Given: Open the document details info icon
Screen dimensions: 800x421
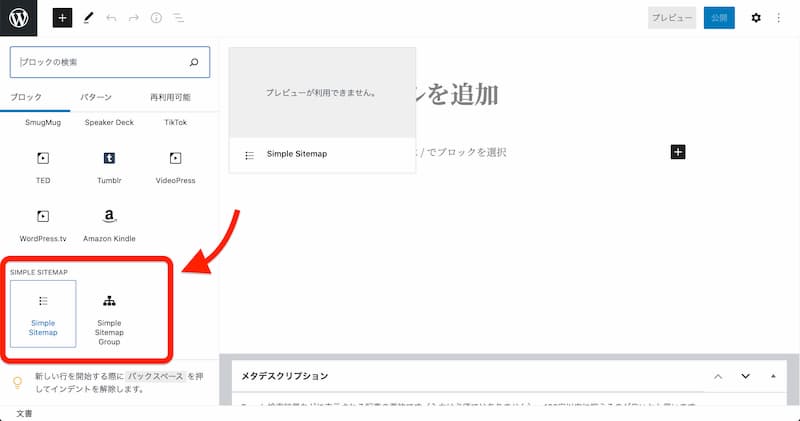Looking at the screenshot, I should point(156,18).
